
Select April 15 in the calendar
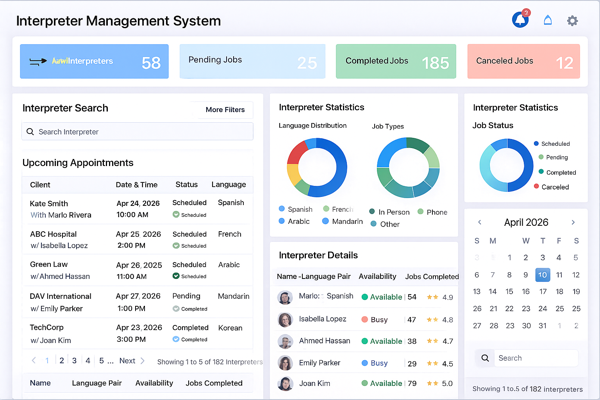(509, 291)
